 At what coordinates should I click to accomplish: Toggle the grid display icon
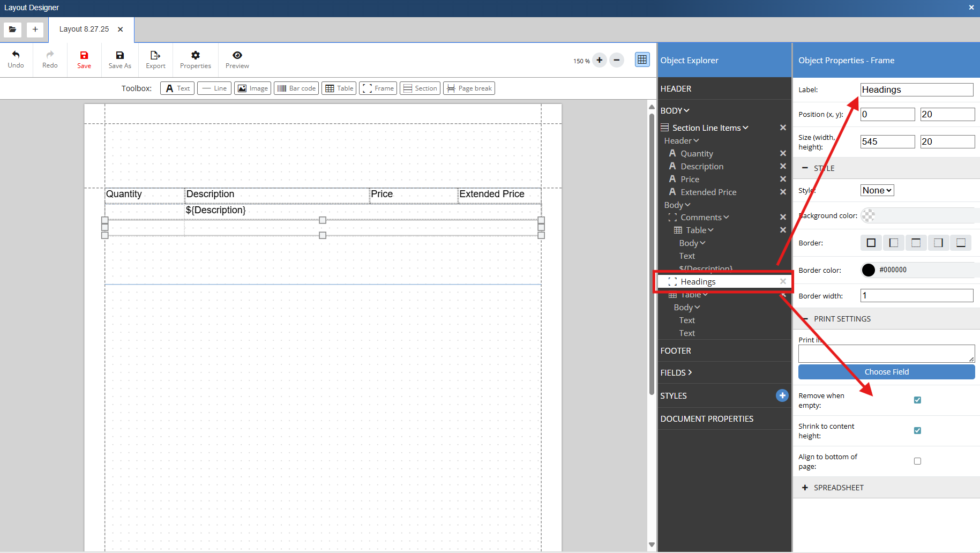[642, 59]
